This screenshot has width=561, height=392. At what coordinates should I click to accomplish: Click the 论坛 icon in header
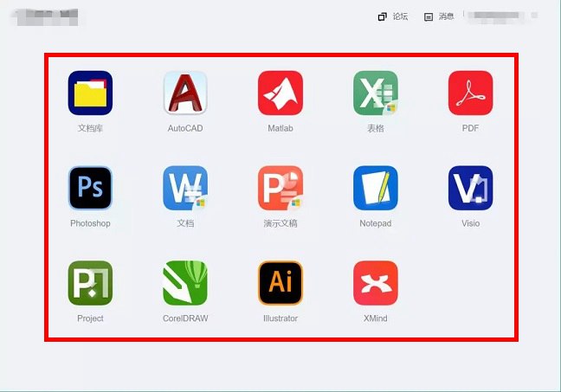coord(383,16)
